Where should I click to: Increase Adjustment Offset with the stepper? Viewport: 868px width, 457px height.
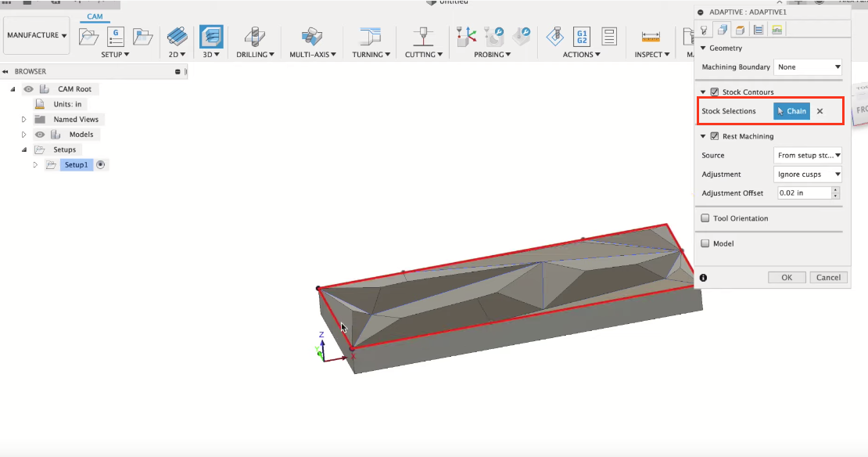(835, 190)
